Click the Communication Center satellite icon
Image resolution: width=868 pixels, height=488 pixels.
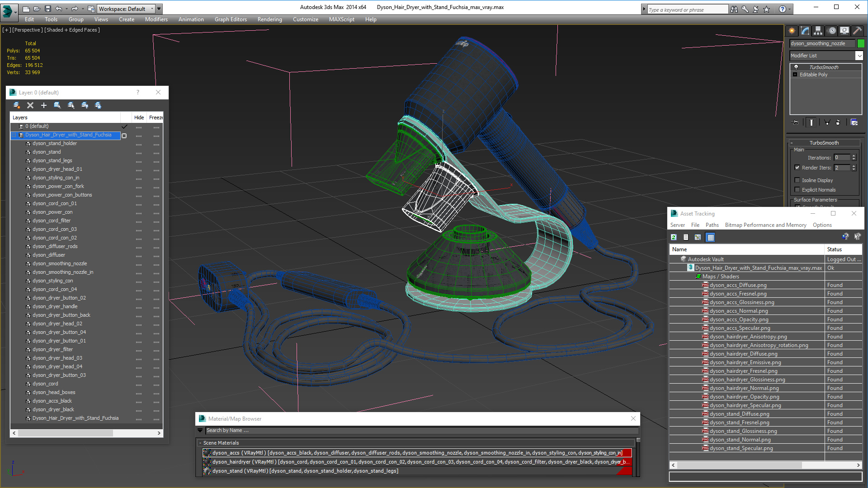[755, 9]
